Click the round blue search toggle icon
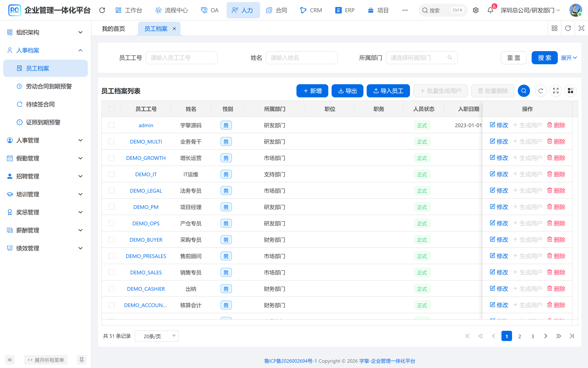The height and width of the screenshot is (368, 588). click(x=524, y=91)
